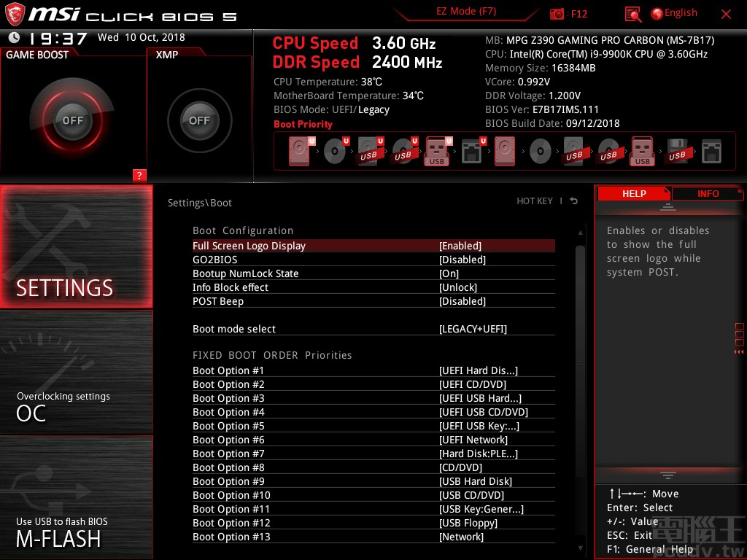Click the red X exit icon
Screen dimensions: 747x560
[726, 15]
